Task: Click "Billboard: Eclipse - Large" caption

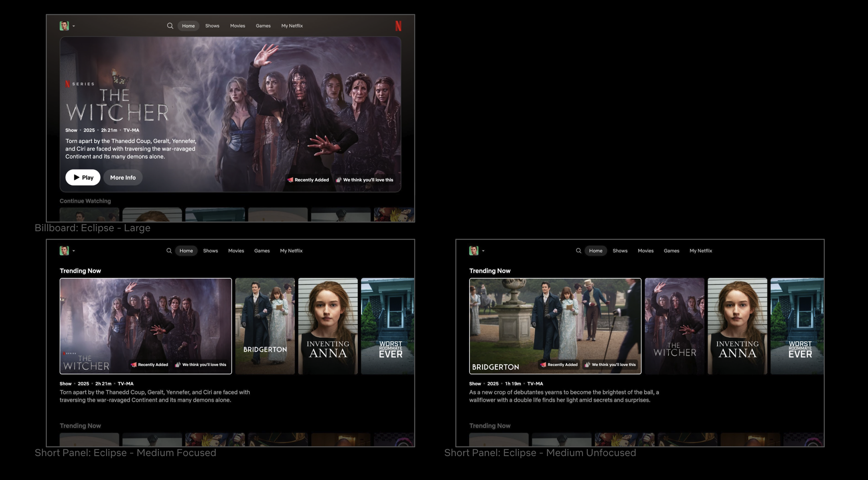Action: pos(93,228)
